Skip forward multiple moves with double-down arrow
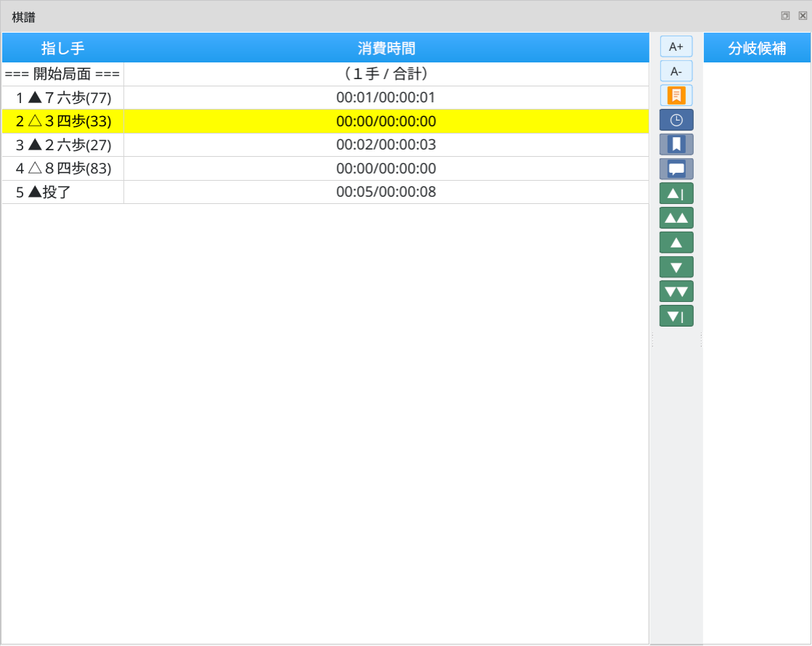Screen dimensions: 812x646 pyautogui.click(x=676, y=292)
